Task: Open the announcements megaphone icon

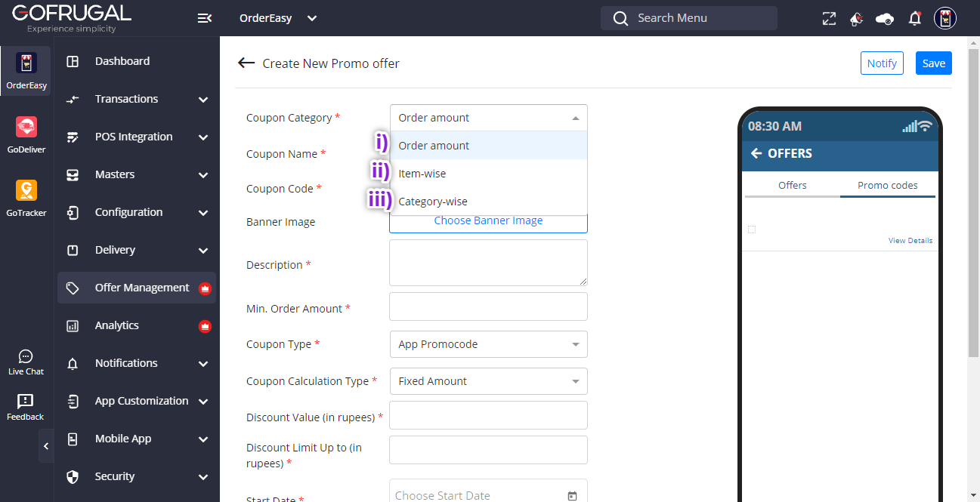Action: click(x=856, y=19)
